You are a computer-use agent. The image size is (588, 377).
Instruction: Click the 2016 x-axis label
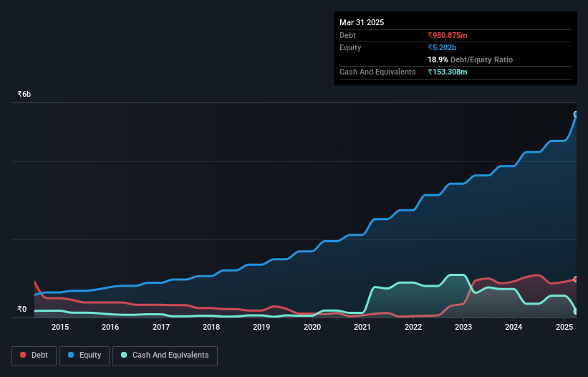tap(110, 327)
